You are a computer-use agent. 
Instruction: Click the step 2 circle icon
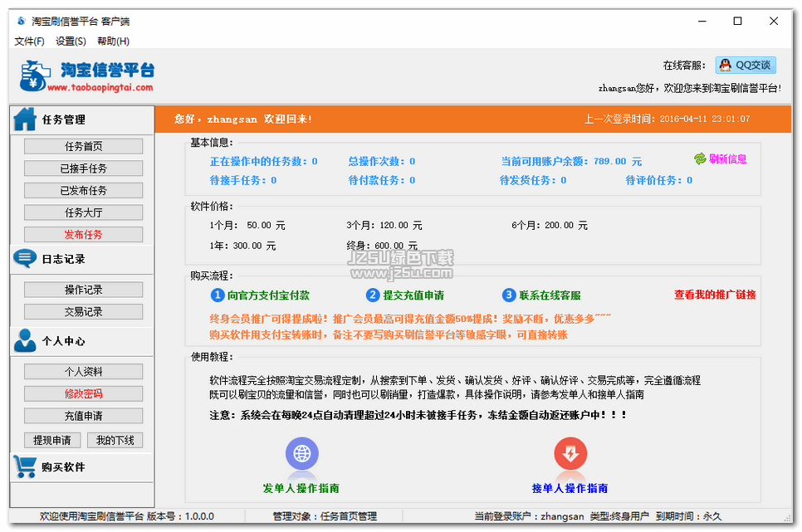point(373,295)
